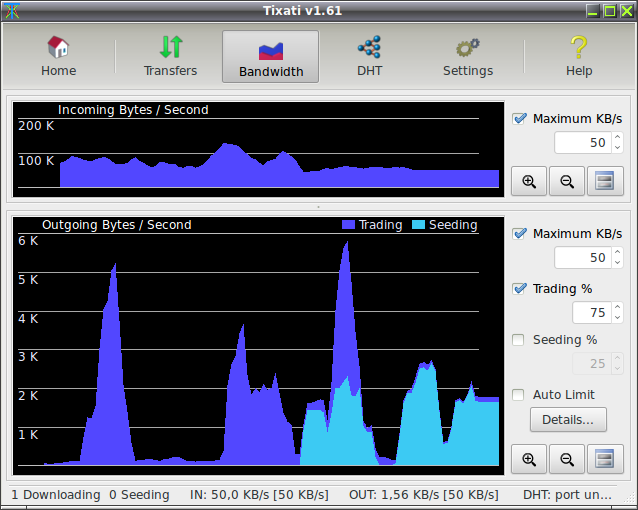Select the Bandwidth tab
Screen dimensions: 638x510
pos(271,57)
